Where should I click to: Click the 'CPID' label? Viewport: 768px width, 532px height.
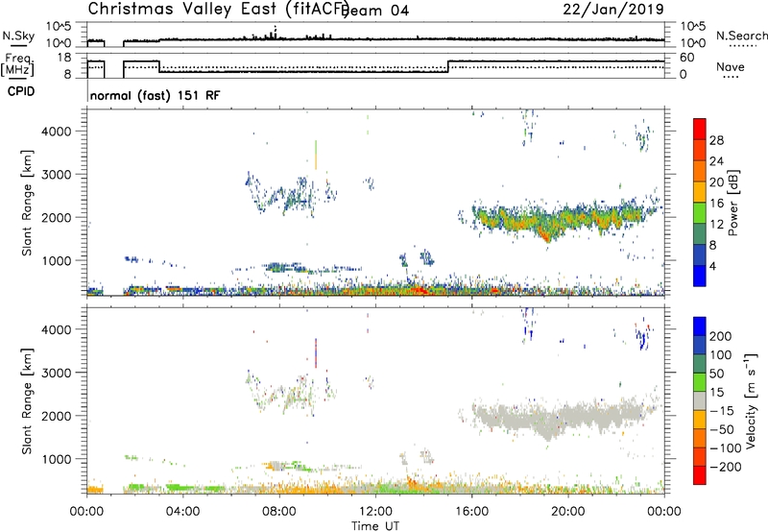(x=21, y=91)
